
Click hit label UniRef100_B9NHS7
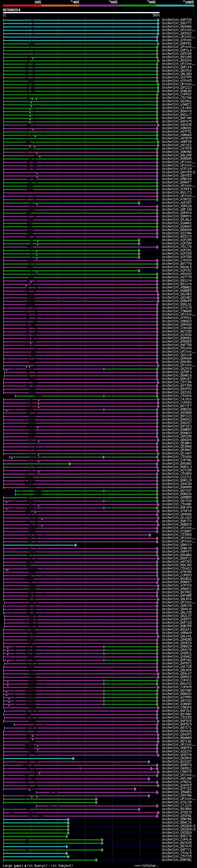point(177,582)
